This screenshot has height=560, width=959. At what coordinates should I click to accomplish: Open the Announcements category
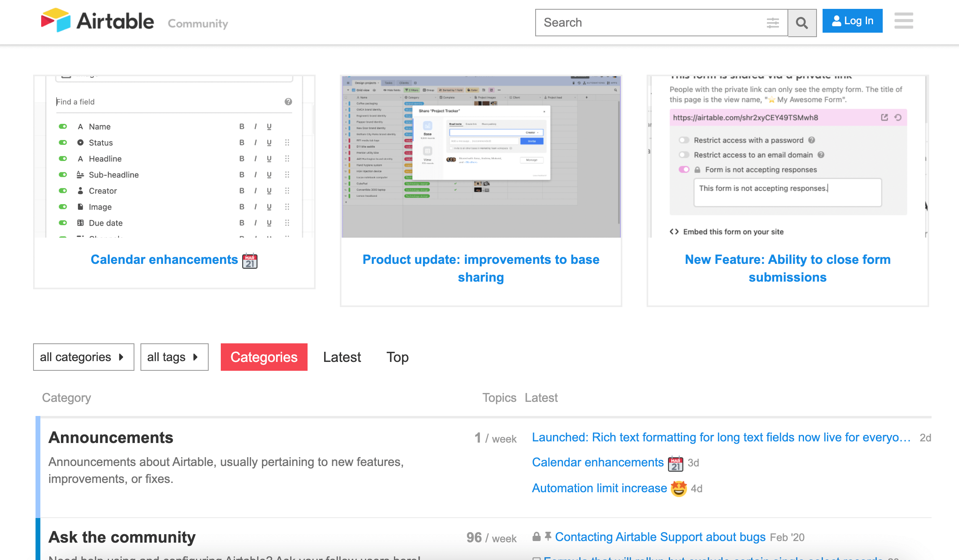pos(111,438)
